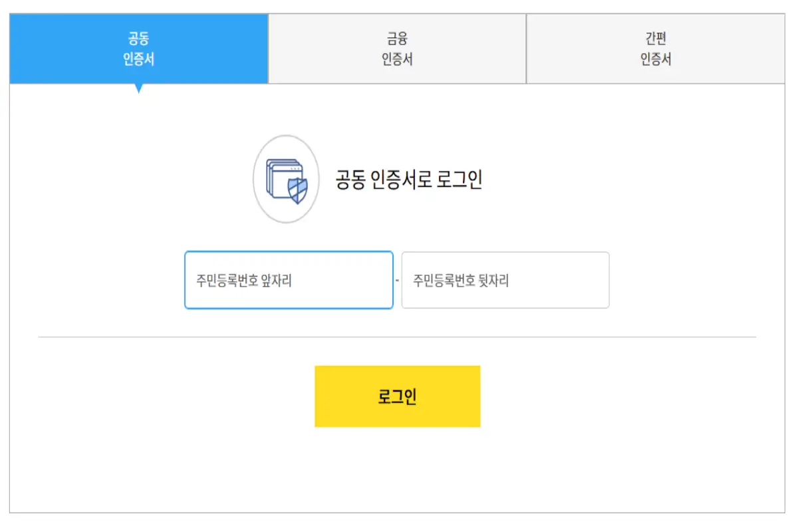Click the hyphen between the two number fields
This screenshot has width=798, height=532.
point(398,279)
